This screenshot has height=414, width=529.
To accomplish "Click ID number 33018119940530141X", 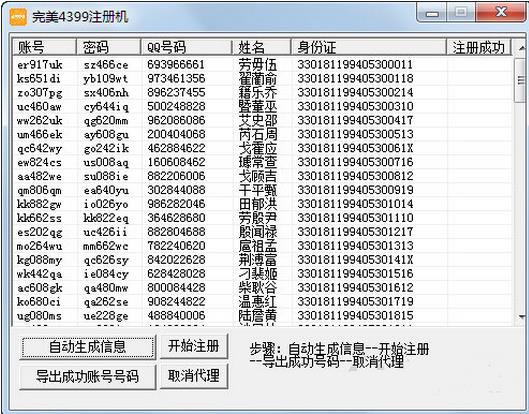I will pyautogui.click(x=355, y=260).
